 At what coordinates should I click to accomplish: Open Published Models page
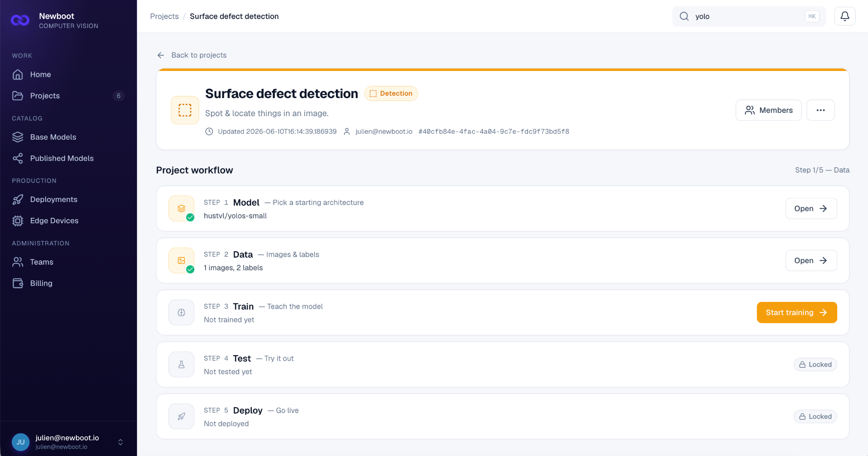[68, 158]
